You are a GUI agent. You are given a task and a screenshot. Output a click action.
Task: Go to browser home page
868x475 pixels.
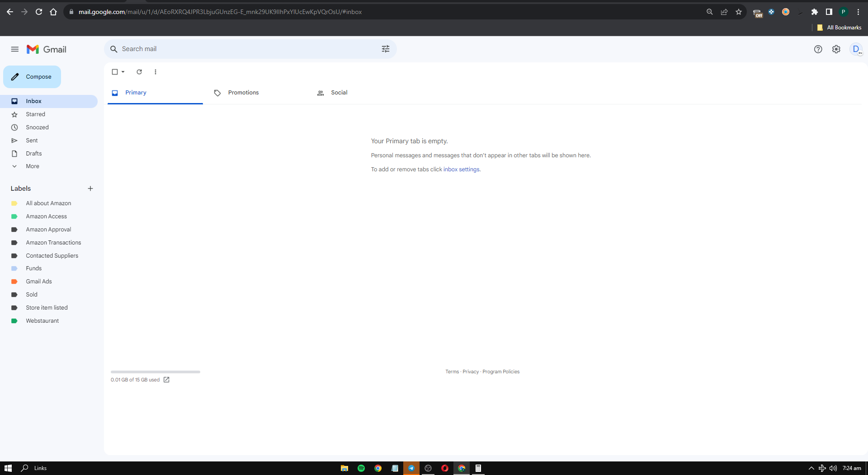pyautogui.click(x=53, y=12)
